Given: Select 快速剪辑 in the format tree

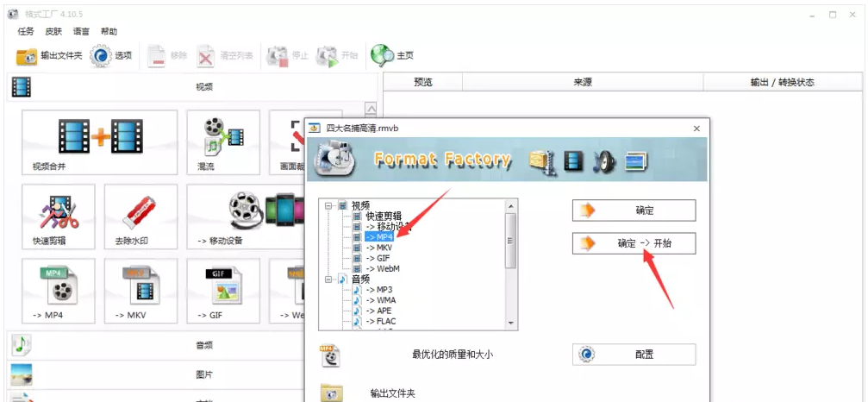Looking at the screenshot, I should pos(384,216).
